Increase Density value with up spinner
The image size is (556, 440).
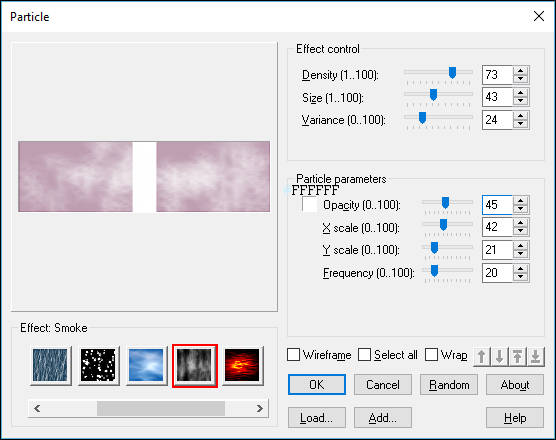(x=521, y=71)
